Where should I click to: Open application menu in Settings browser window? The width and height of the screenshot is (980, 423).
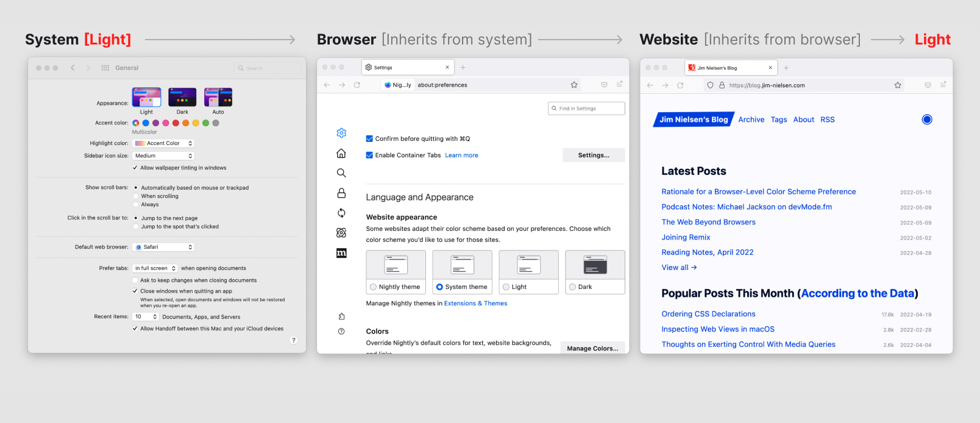(x=620, y=85)
